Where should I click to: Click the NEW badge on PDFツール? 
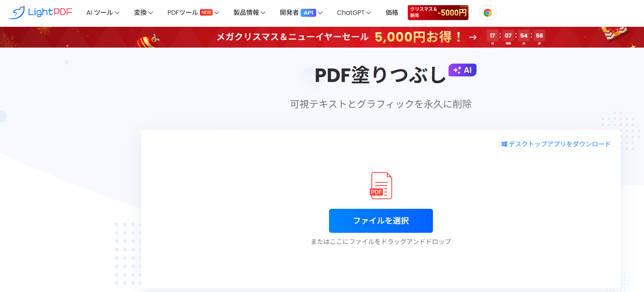(x=206, y=12)
